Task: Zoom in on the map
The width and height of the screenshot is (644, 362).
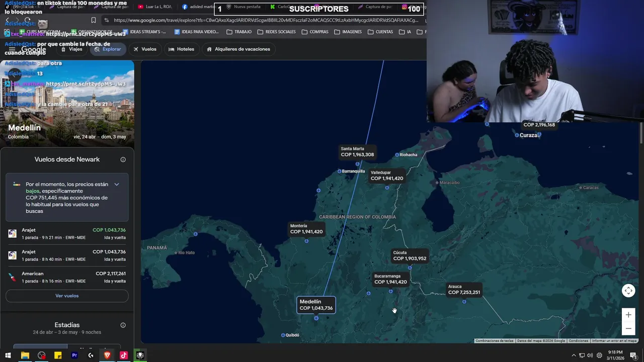Action: click(x=628, y=315)
